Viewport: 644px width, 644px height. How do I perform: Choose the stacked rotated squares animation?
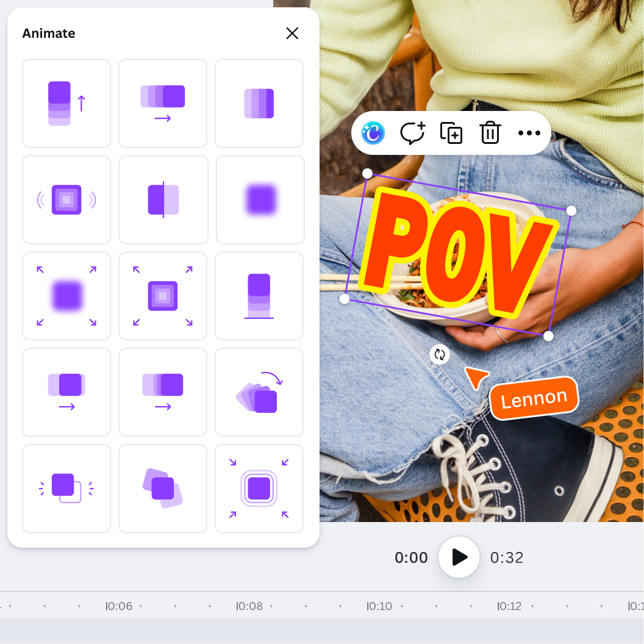(x=163, y=488)
